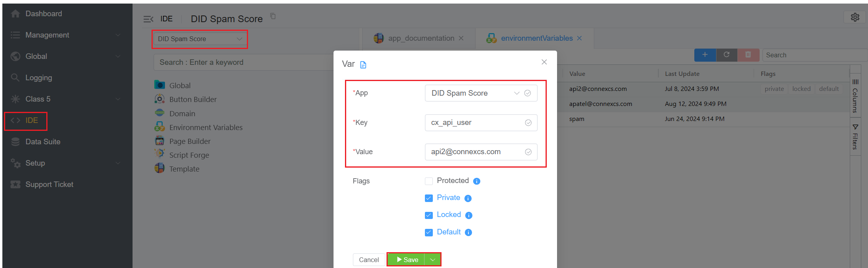Click the settings gear icon
The width and height of the screenshot is (868, 268).
[855, 17]
